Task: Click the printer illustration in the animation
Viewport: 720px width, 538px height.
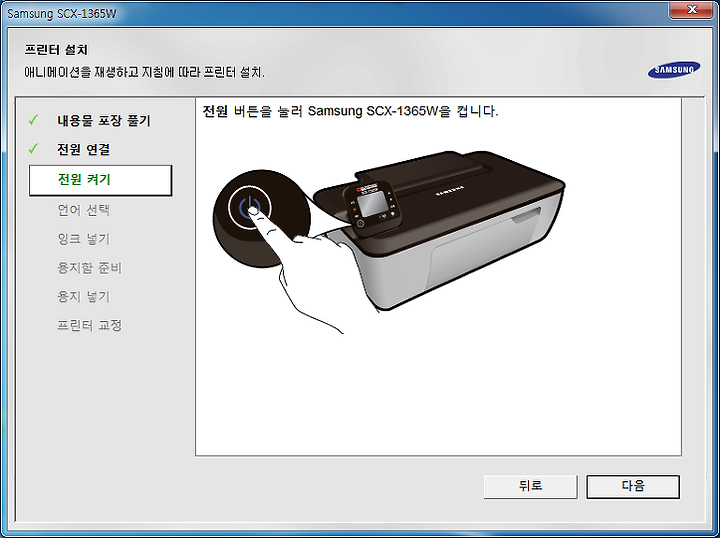Action: click(439, 232)
